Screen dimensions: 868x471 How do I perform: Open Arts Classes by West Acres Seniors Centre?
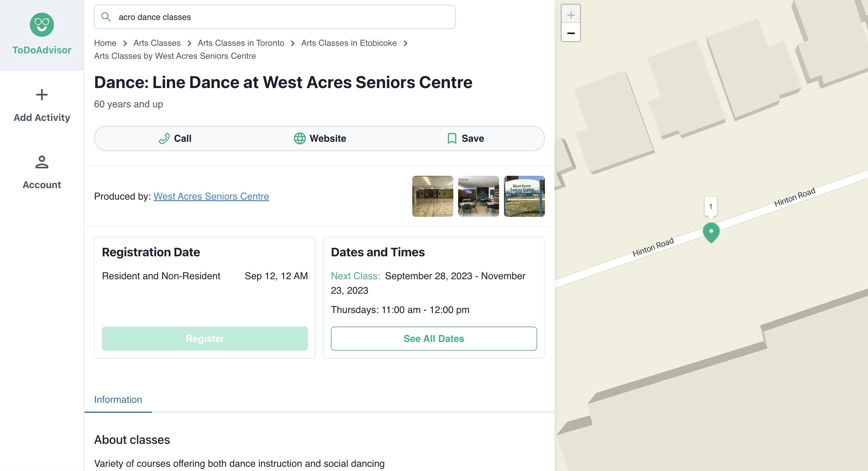175,56
